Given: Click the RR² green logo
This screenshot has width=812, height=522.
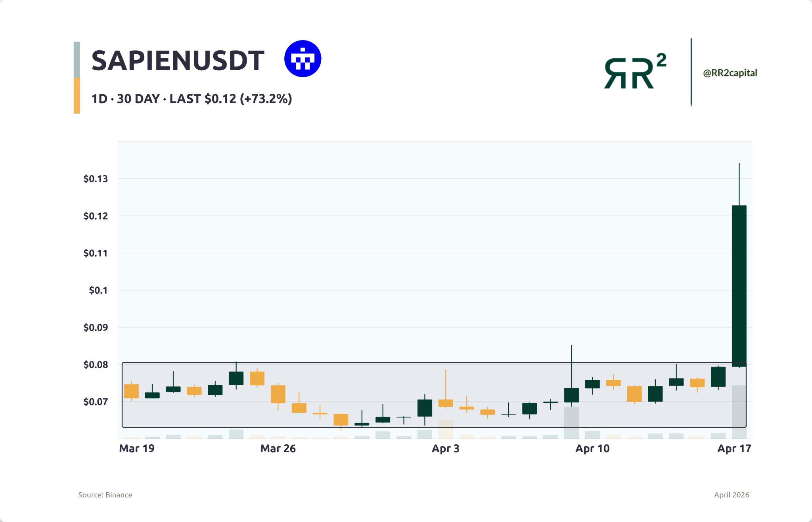Looking at the screenshot, I should pyautogui.click(x=634, y=72).
